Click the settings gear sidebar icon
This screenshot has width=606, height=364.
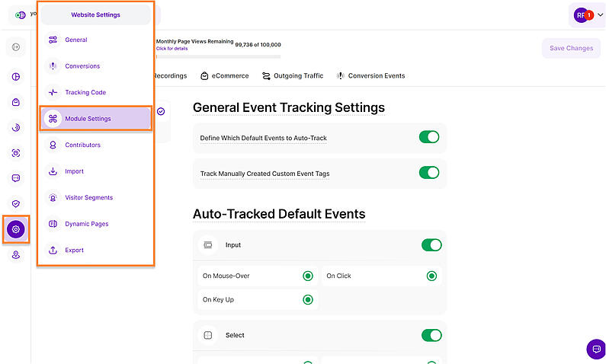(16, 229)
